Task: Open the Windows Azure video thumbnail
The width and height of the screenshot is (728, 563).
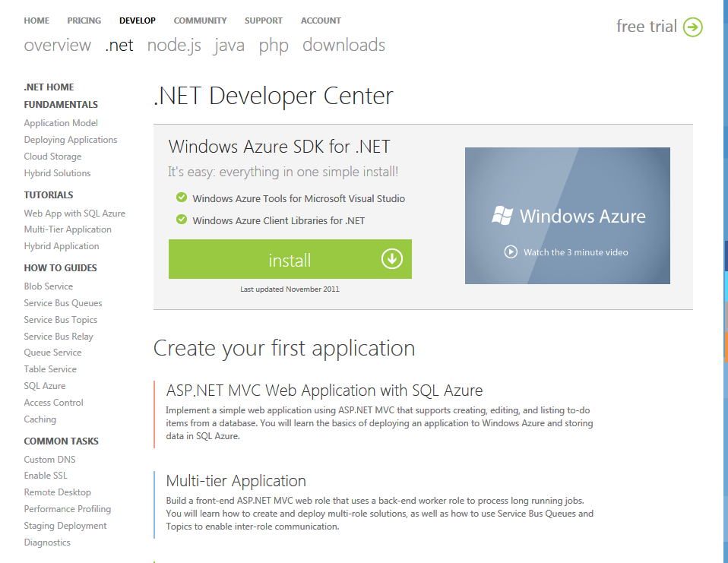Action: click(568, 216)
